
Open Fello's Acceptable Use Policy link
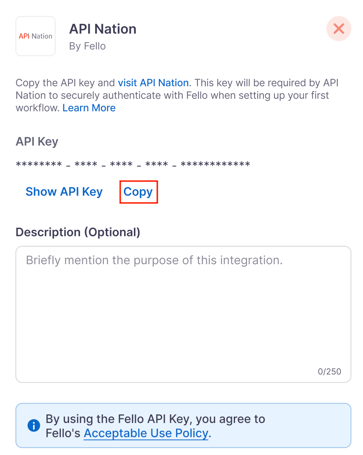click(146, 433)
